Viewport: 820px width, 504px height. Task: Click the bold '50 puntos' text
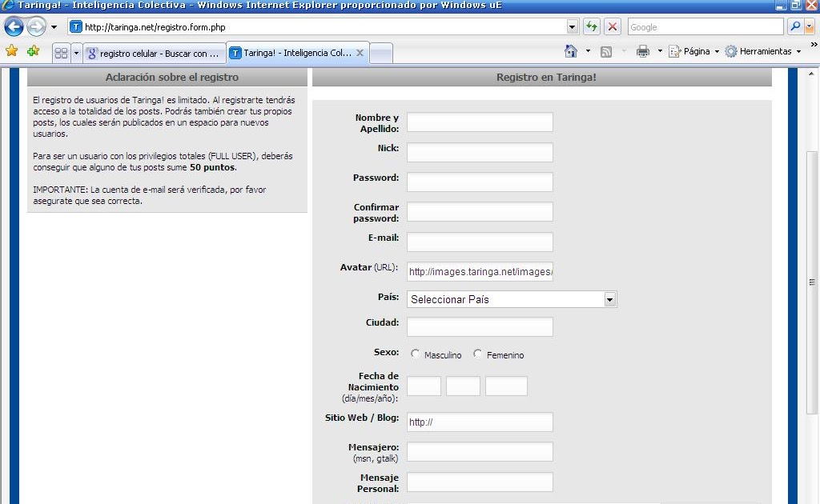[x=212, y=168]
